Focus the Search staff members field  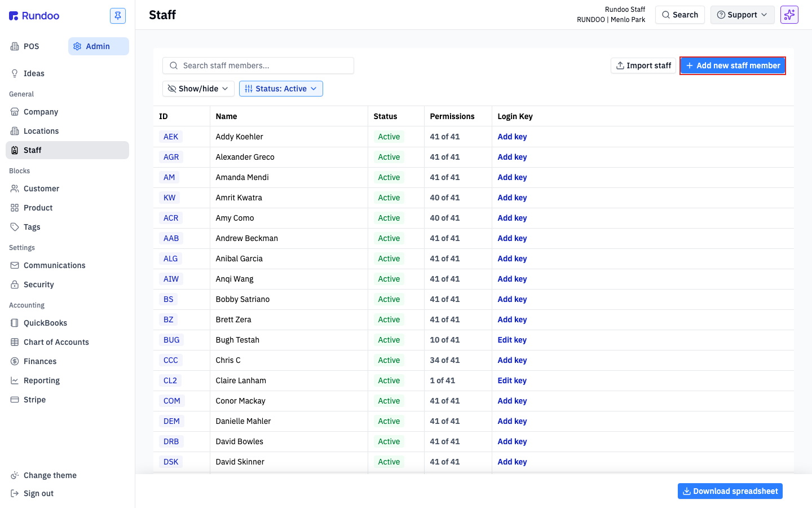258,65
